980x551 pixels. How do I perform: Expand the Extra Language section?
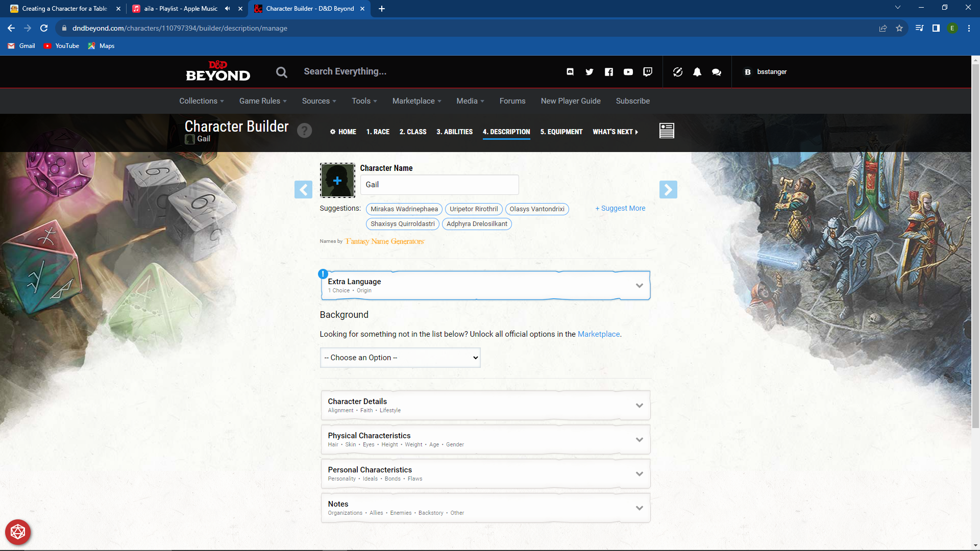(485, 285)
